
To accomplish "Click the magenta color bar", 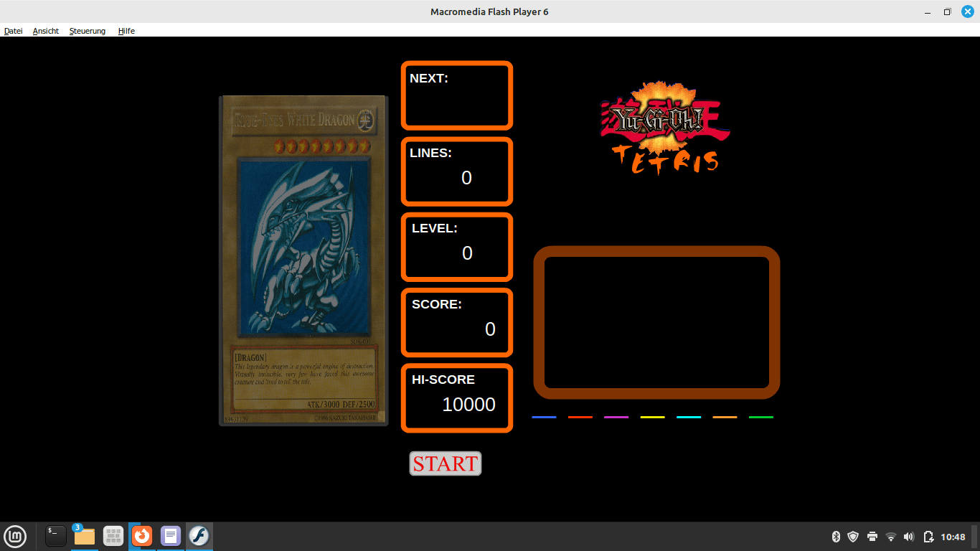I will 616,417.
